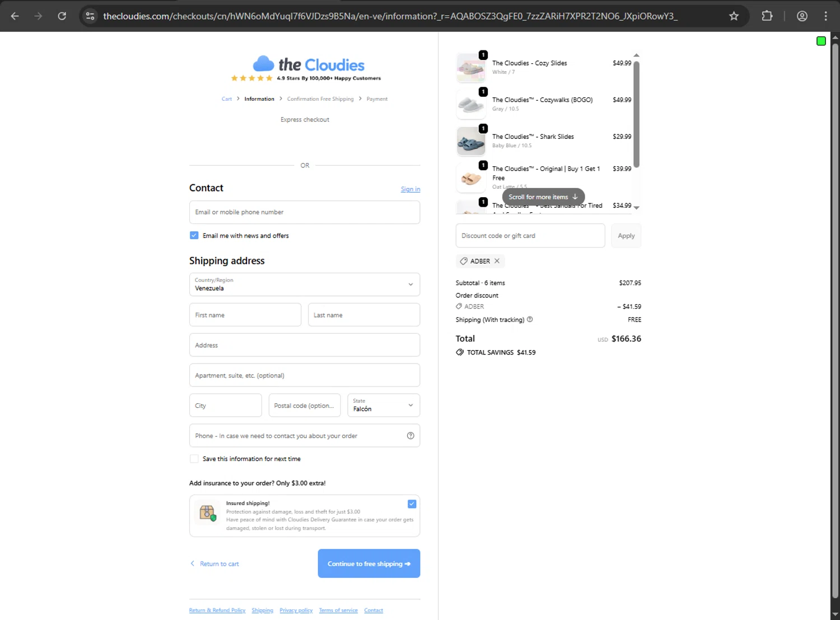840x620 pixels.
Task: Click the insured shipping package icon
Action: [x=208, y=512]
